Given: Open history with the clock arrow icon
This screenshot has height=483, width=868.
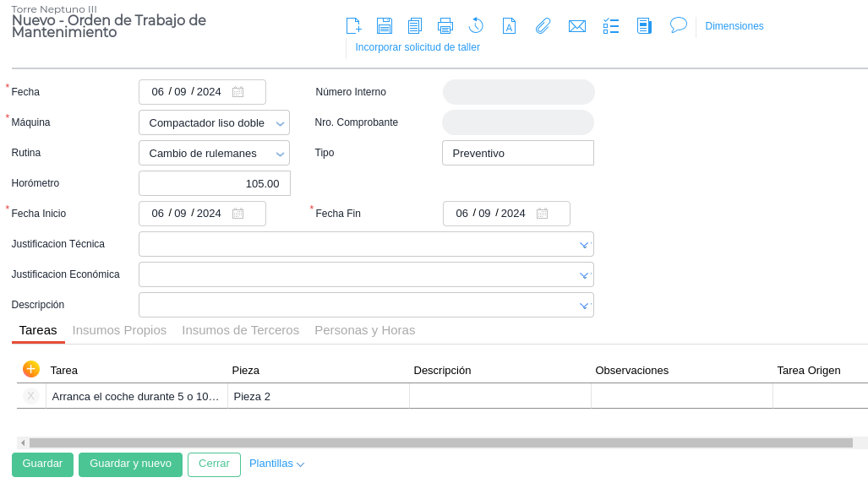Looking at the screenshot, I should click(476, 26).
